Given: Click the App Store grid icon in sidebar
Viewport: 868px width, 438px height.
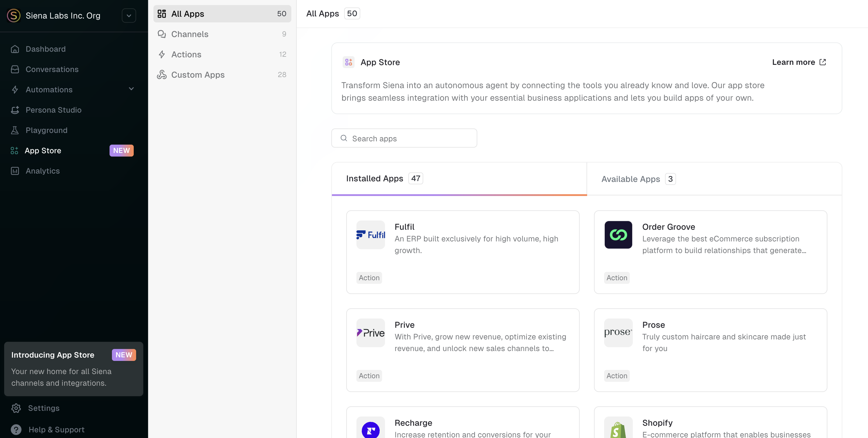Looking at the screenshot, I should point(14,150).
